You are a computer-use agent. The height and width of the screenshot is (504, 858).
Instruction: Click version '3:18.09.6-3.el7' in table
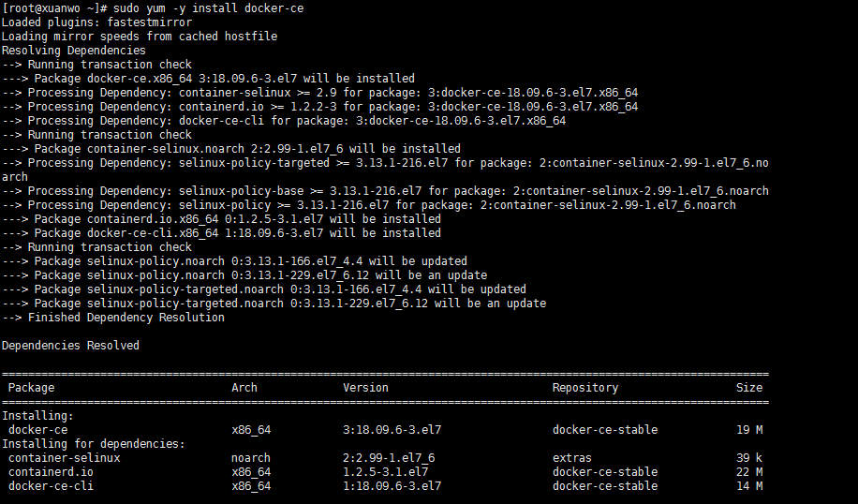tap(392, 430)
